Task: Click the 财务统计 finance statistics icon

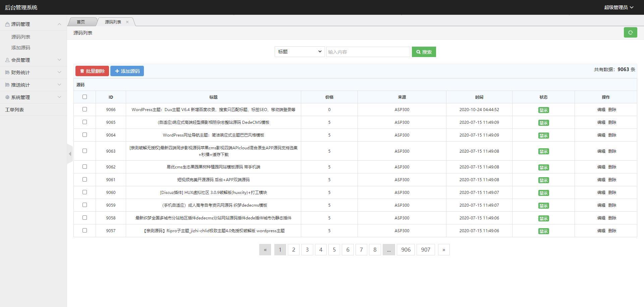Action: [7, 72]
